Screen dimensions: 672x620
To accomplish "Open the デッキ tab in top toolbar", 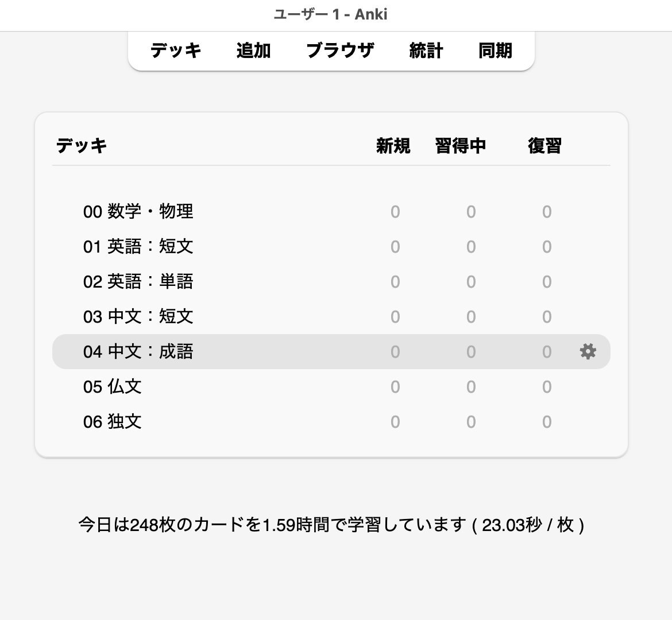I will tap(176, 51).
